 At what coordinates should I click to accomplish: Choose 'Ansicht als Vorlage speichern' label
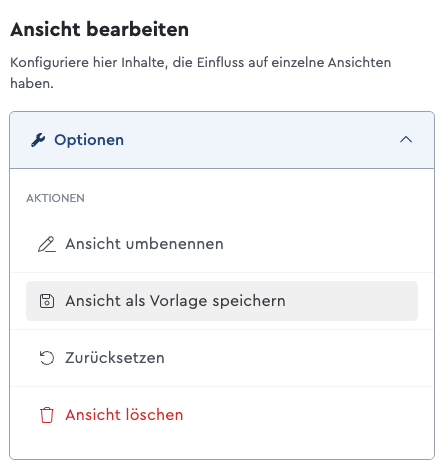click(175, 301)
